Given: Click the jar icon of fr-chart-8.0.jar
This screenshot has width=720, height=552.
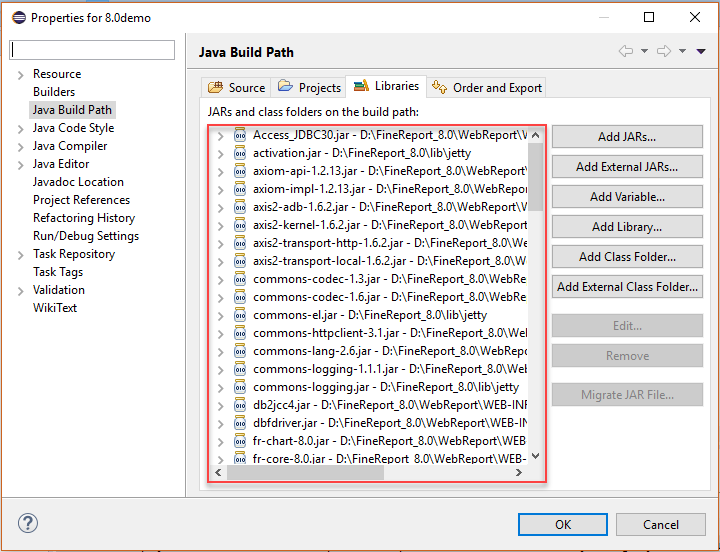Looking at the screenshot, I should coord(240,441).
